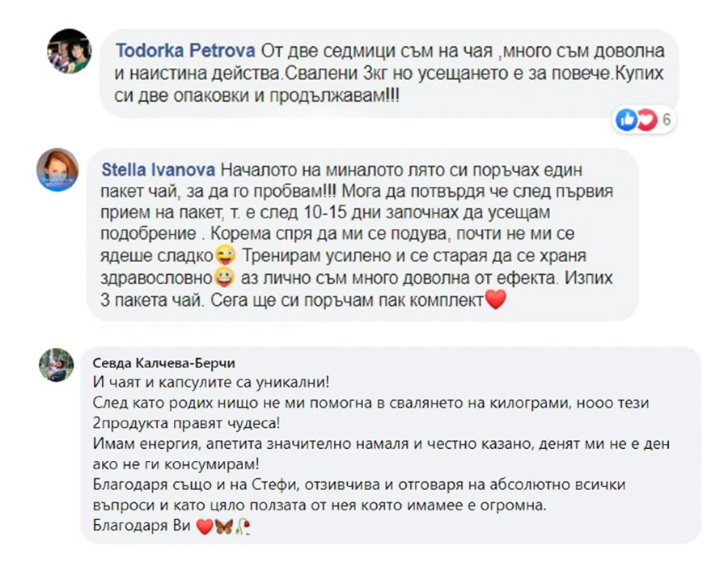Click Севда's comment text about 'капсулите'
This screenshot has width=728, height=567.
click(211, 383)
